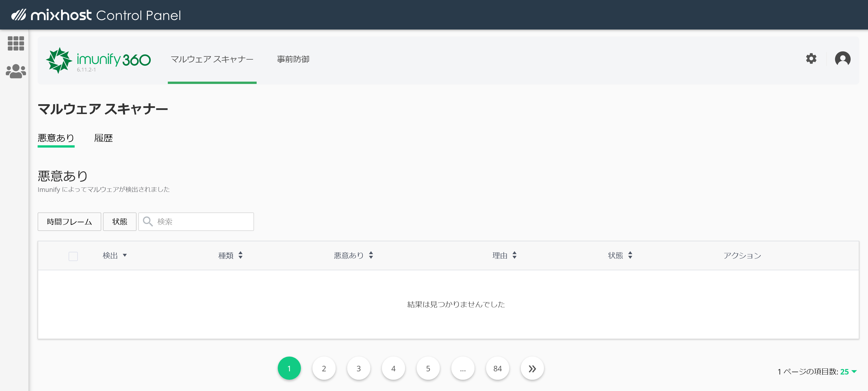This screenshot has height=391, width=868.
Task: Click the next-page double arrow icon
Action: (532, 368)
